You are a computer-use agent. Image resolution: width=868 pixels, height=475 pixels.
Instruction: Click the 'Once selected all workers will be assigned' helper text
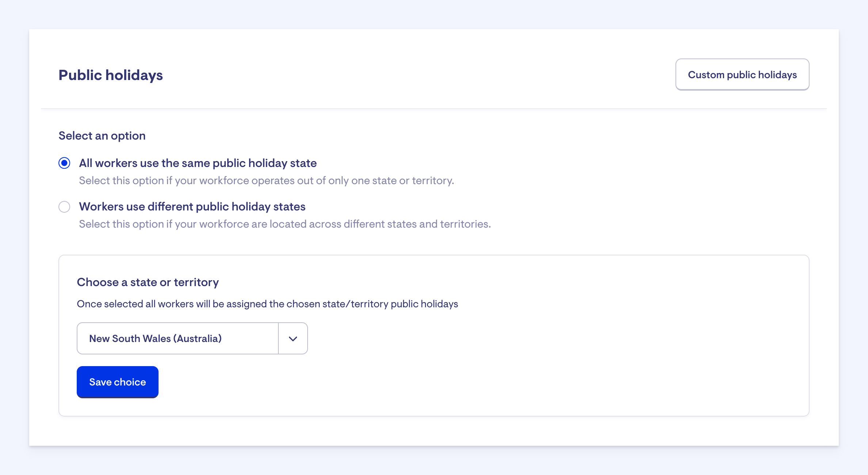pos(267,304)
